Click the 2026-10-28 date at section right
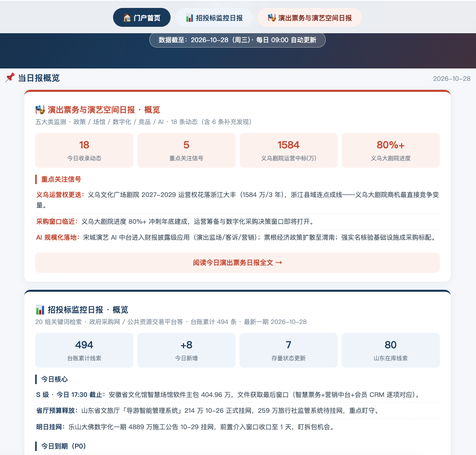This screenshot has width=476, height=455. (451, 79)
